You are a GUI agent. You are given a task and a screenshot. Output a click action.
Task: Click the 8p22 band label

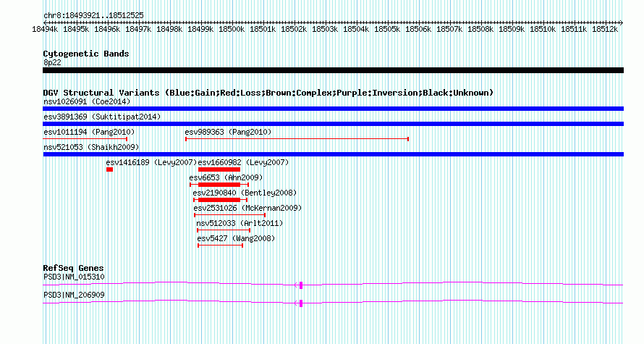52,62
